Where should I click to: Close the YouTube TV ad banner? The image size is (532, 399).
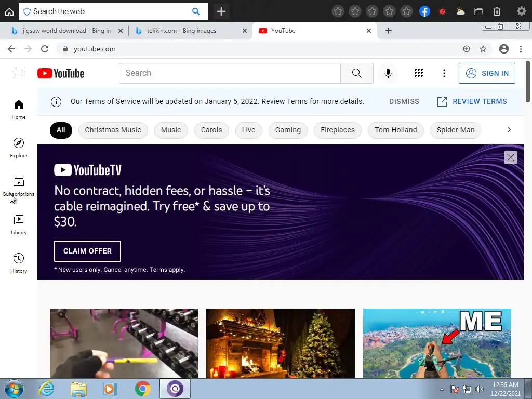tap(510, 157)
